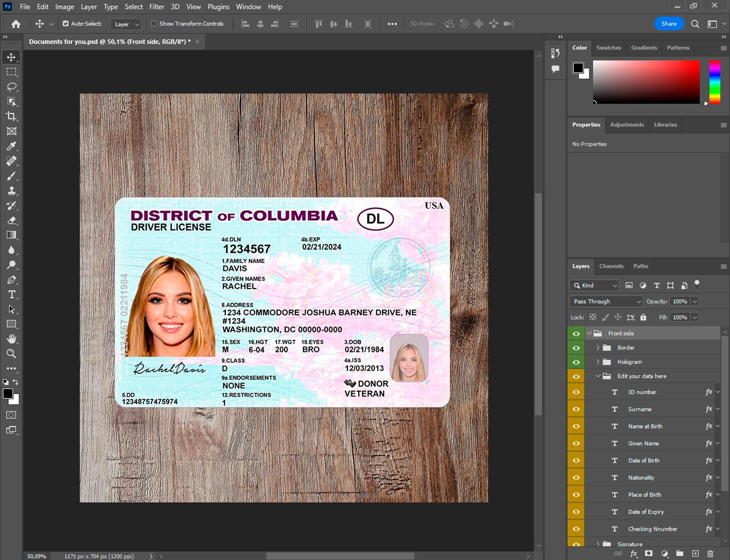Click the delete layer trash icon
730x560 pixels.
pyautogui.click(x=710, y=554)
